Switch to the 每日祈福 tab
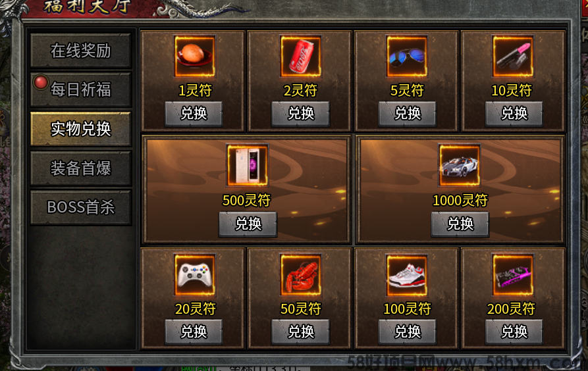588x371 pixels. [x=80, y=89]
